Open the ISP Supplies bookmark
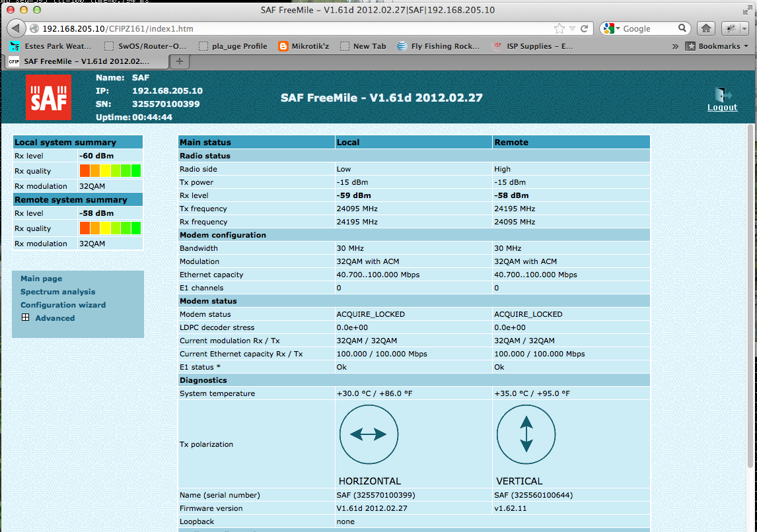This screenshot has width=757, height=532. coord(532,46)
